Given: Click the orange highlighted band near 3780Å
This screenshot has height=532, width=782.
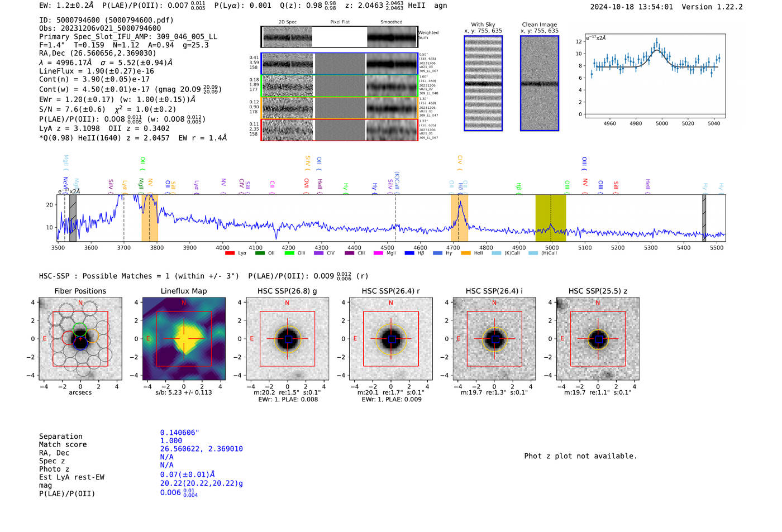Looking at the screenshot, I should [150, 218].
